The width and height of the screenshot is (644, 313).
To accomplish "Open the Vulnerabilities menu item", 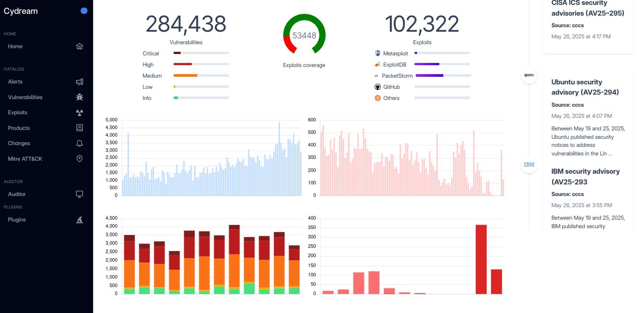I will point(25,97).
